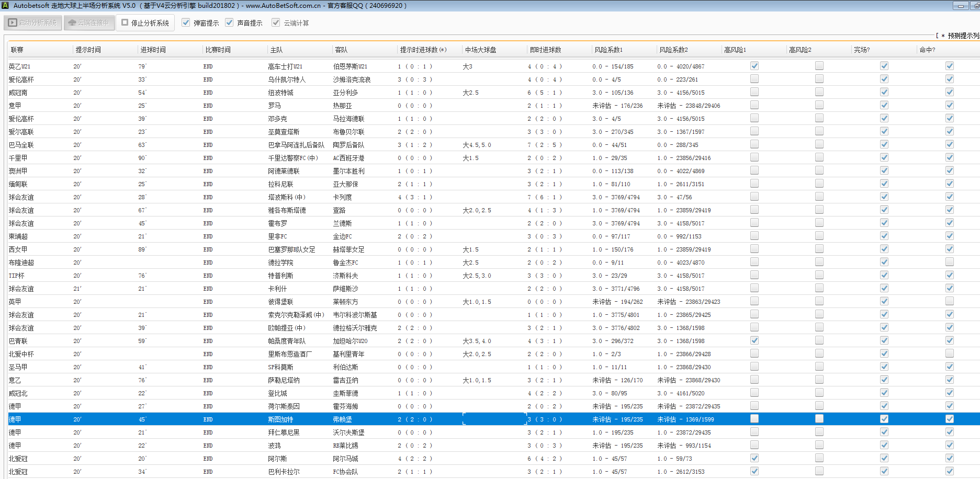This screenshot has width=980, height=479.
Task: Click the Autobetsoft logo icon in title bar
Action: click(5, 6)
